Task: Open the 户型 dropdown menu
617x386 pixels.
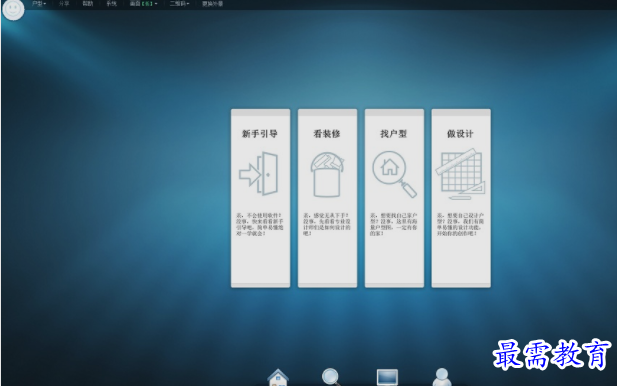Action: click(39, 4)
